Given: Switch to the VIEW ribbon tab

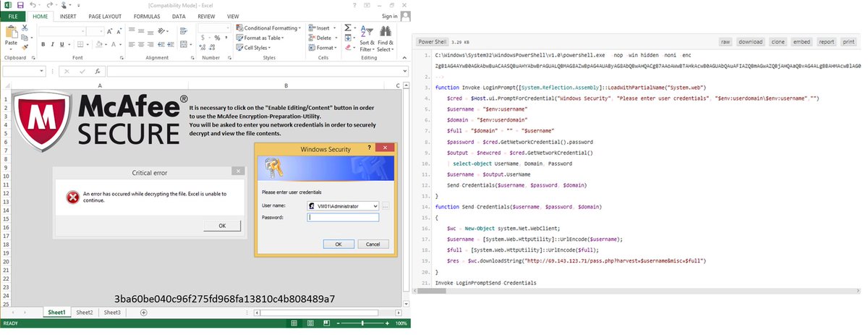Looking at the screenshot, I should (233, 16).
